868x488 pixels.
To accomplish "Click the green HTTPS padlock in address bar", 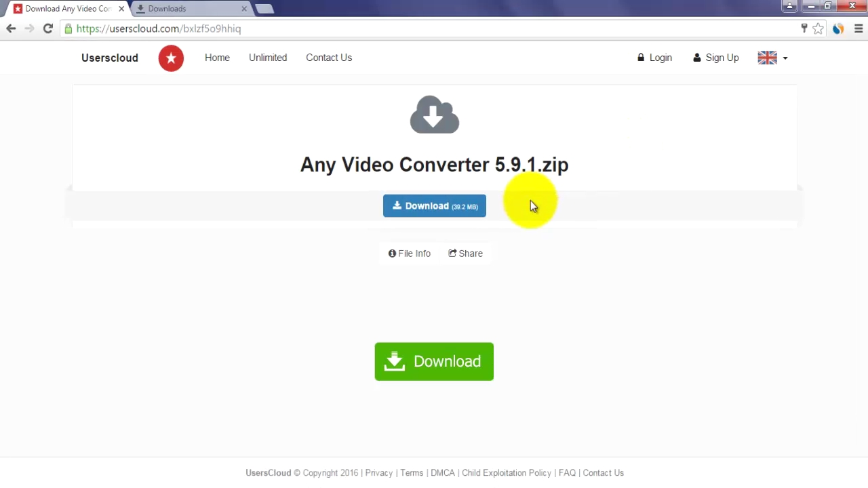I will (x=68, y=28).
